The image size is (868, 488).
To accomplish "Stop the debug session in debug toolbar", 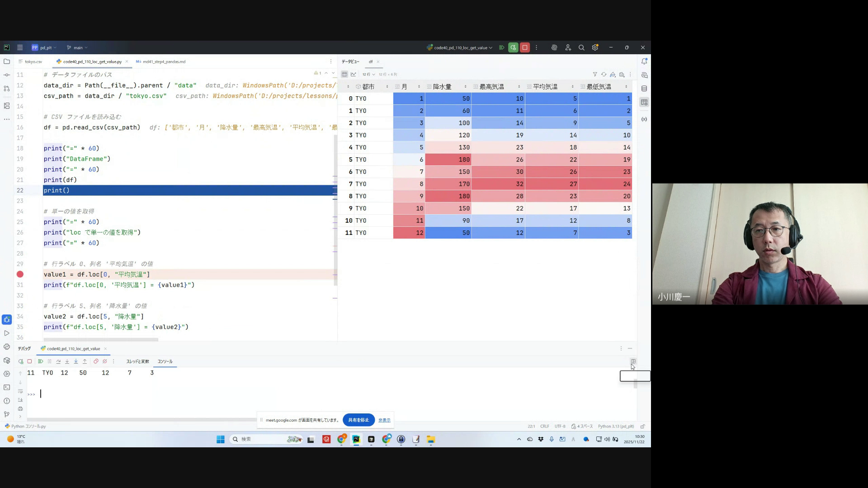I will 30,361.
